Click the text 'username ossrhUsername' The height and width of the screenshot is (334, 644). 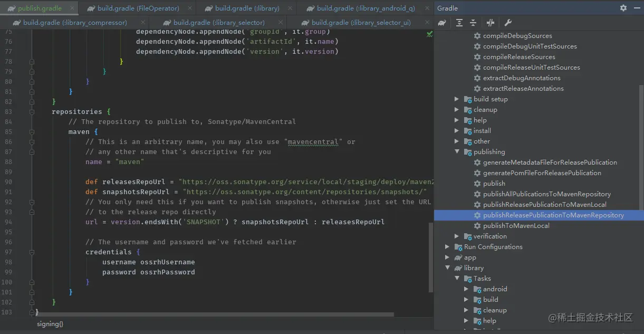tap(149, 262)
